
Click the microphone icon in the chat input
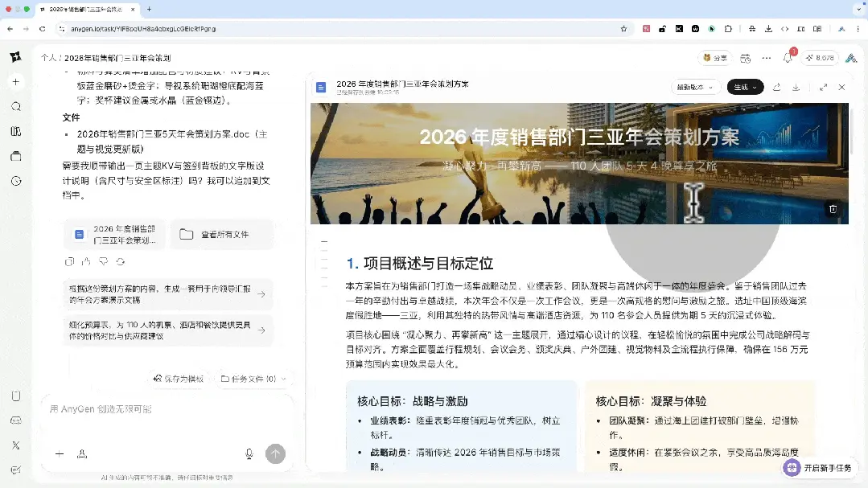click(248, 453)
